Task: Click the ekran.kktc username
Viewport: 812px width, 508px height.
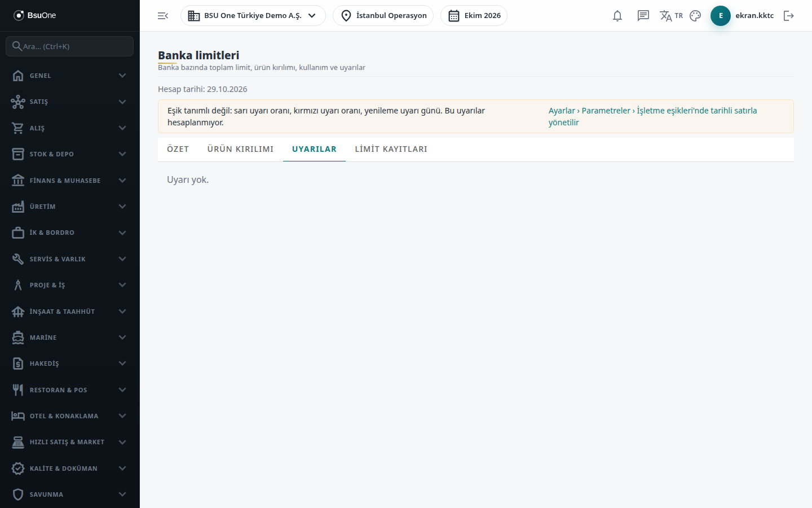Action: tap(754, 16)
